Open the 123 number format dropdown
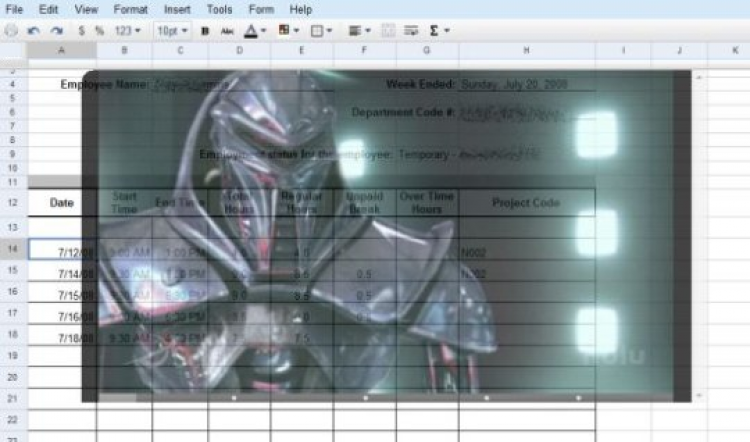Viewport: 750px width, 442px height. pos(127,31)
